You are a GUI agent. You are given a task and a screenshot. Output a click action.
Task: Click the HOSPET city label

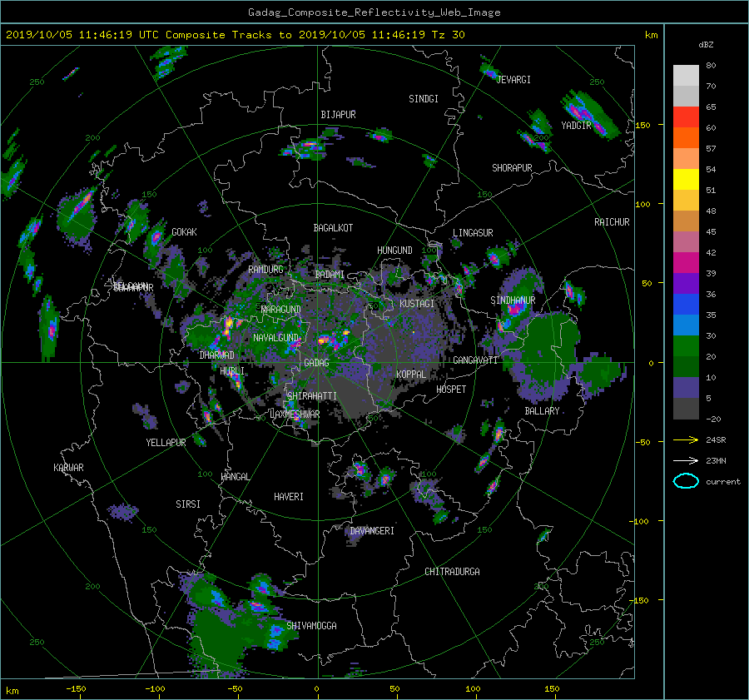[451, 390]
